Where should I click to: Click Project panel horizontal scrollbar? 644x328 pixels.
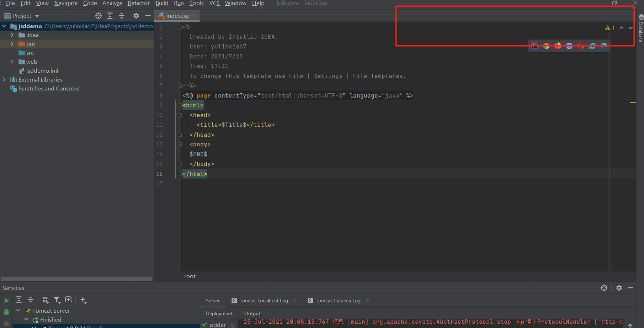pyautogui.click(x=77, y=279)
